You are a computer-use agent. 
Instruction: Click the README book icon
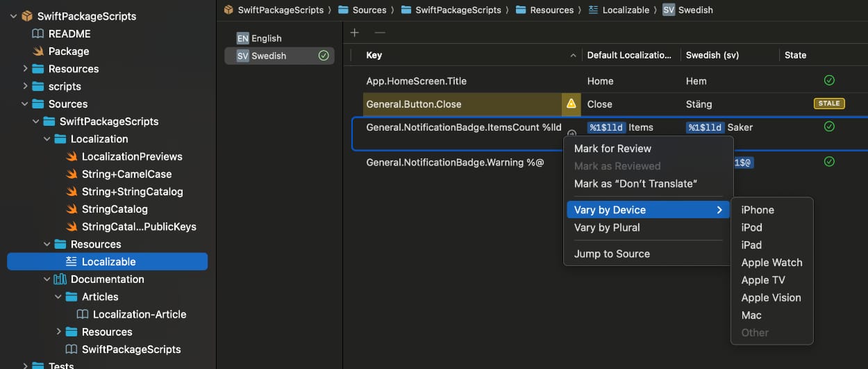[x=37, y=33]
